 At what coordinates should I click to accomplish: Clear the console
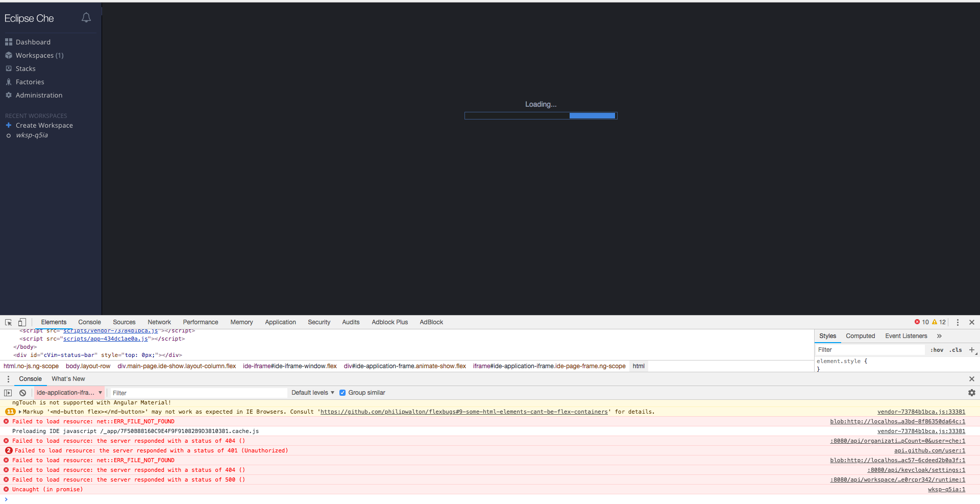pos(22,393)
